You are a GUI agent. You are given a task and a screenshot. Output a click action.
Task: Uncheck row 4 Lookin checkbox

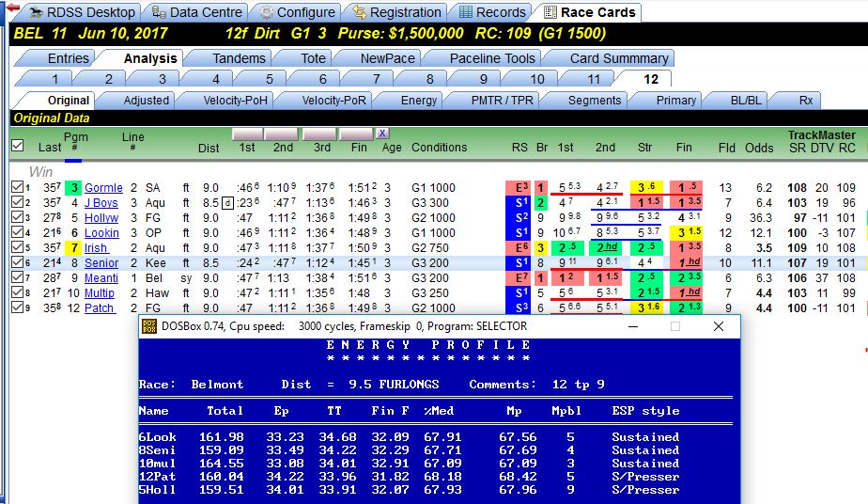pos(17,232)
